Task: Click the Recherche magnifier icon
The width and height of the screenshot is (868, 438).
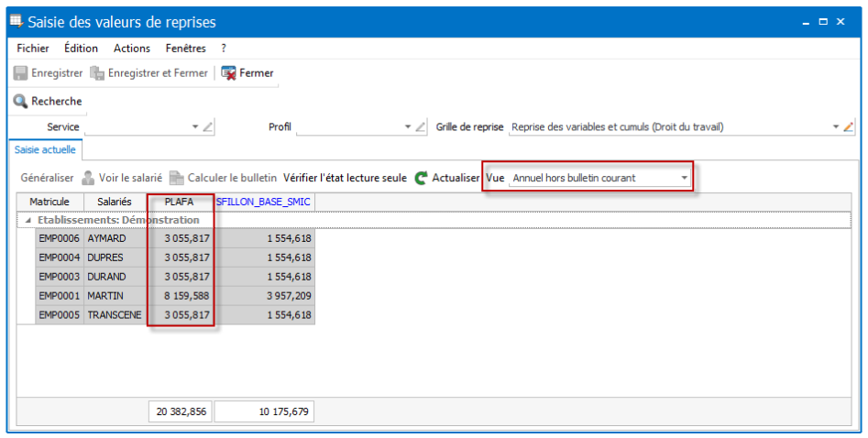Action: [20, 102]
